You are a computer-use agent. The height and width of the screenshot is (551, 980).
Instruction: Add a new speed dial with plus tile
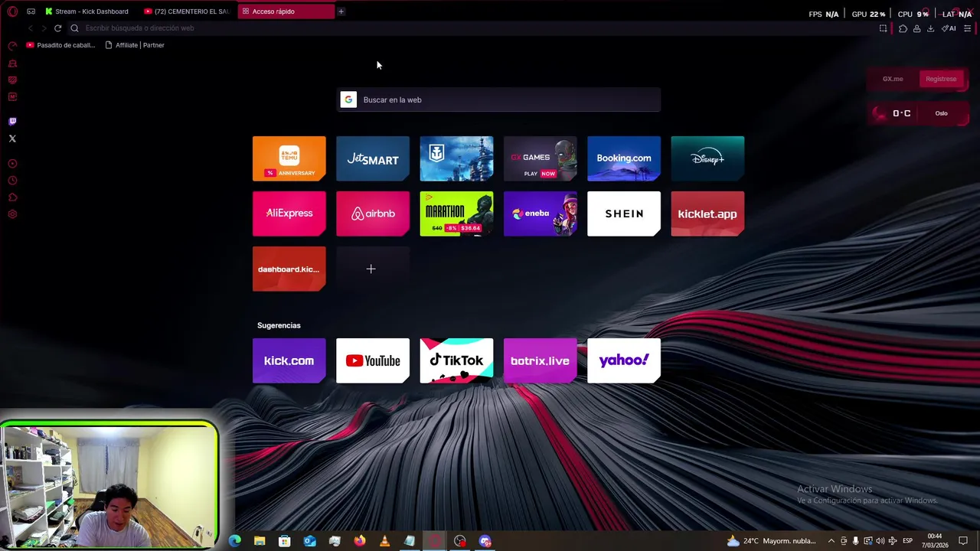coord(373,269)
